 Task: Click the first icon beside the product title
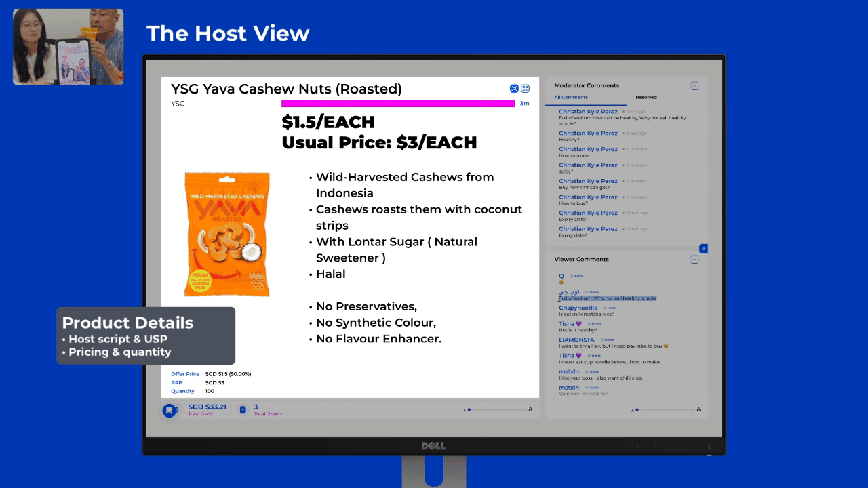click(515, 89)
